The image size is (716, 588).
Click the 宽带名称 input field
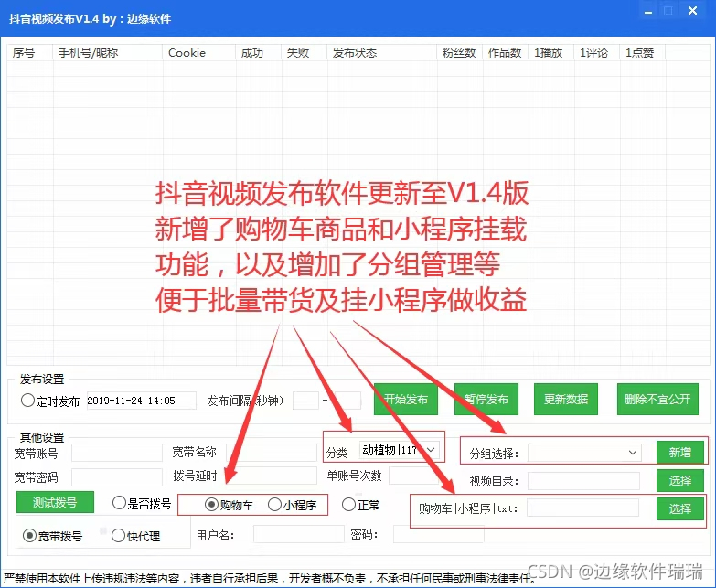tap(272, 453)
